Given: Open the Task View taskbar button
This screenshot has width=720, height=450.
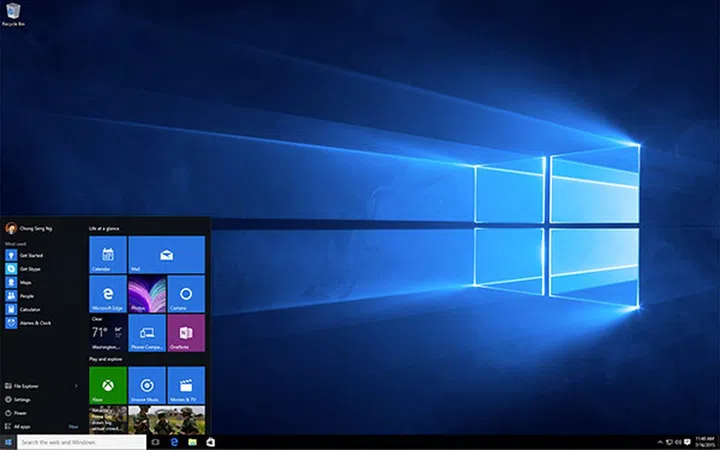Looking at the screenshot, I should [x=157, y=441].
